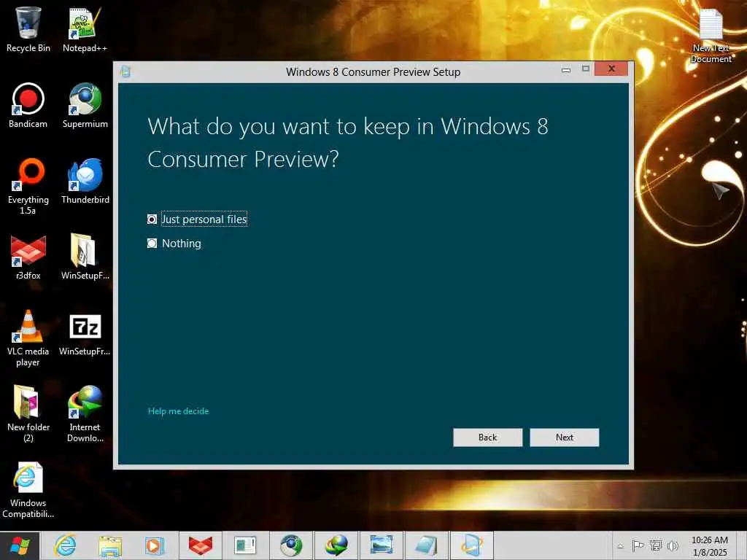
Task: Open the taskbar clock showing 10:26 AM
Action: pos(709,546)
